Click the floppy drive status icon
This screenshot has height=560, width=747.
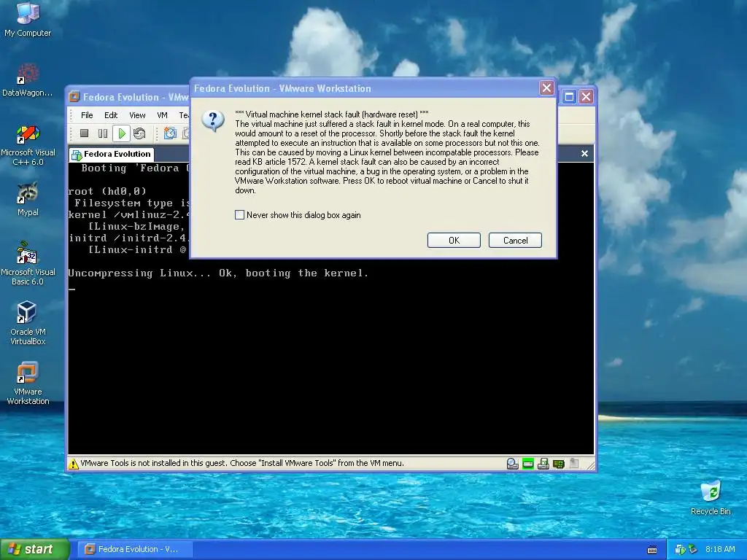[x=543, y=463]
